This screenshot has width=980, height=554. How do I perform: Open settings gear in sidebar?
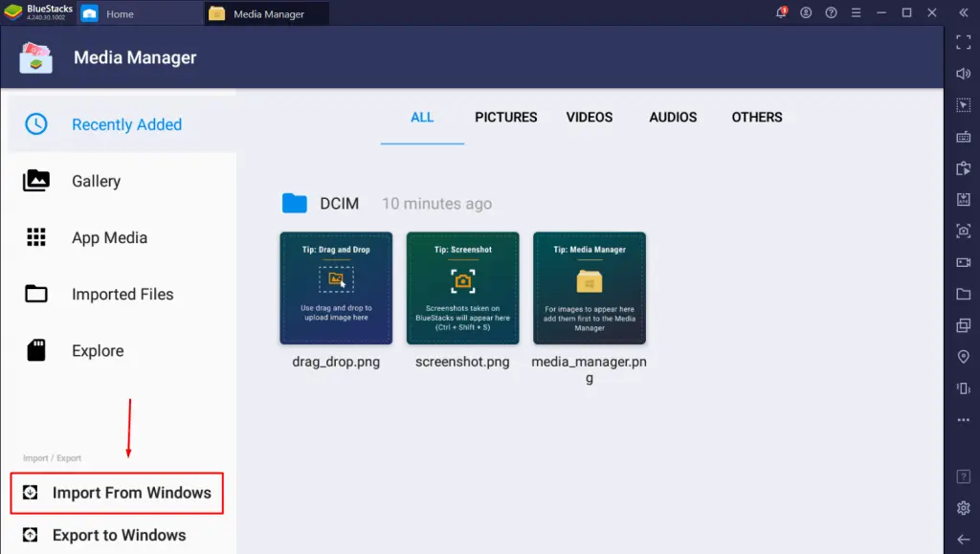(x=963, y=508)
